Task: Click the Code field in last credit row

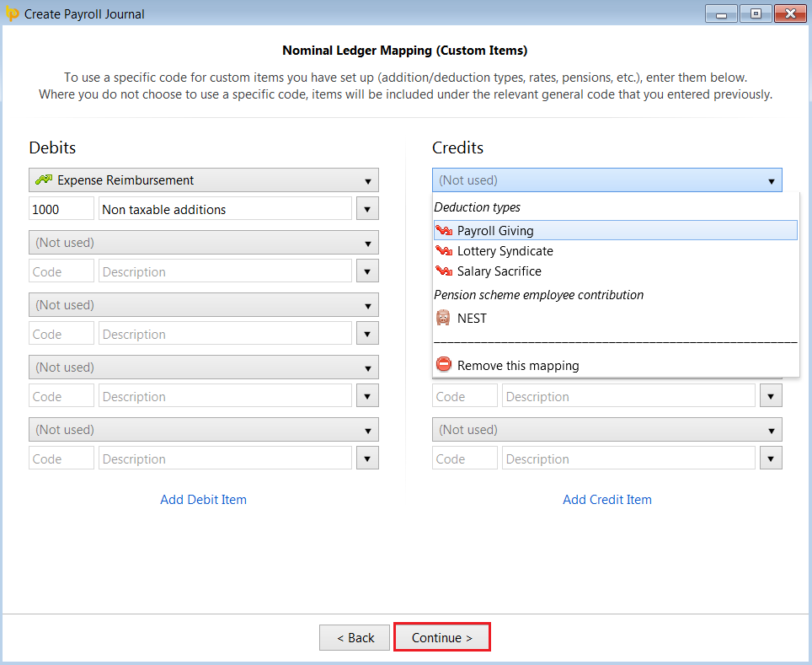Action: pos(464,459)
